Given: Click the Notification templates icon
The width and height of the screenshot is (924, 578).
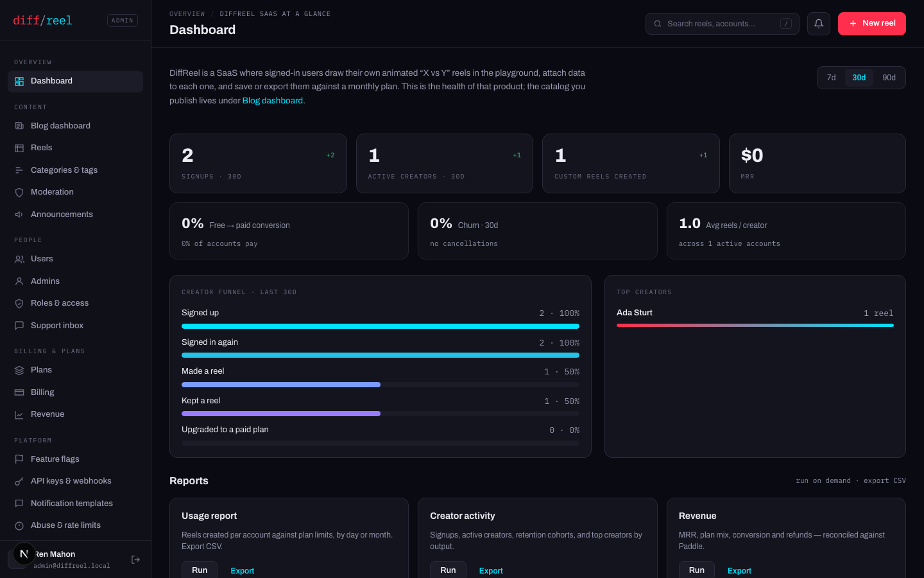Looking at the screenshot, I should coord(19,504).
